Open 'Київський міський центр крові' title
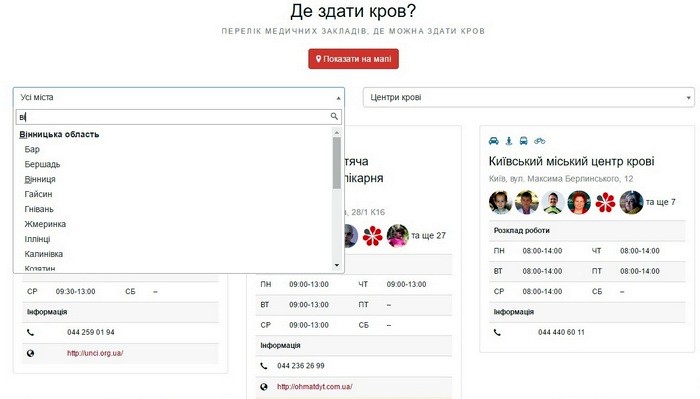 571,161
